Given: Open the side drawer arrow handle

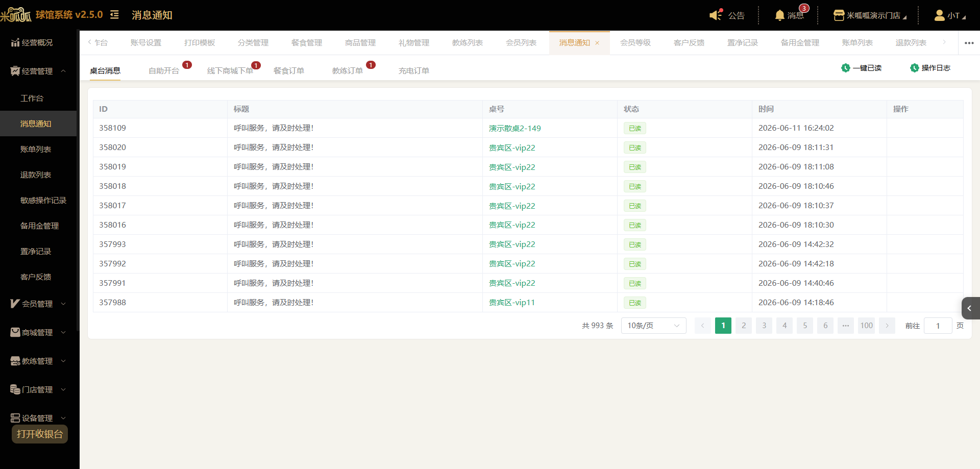Looking at the screenshot, I should click(x=970, y=308).
